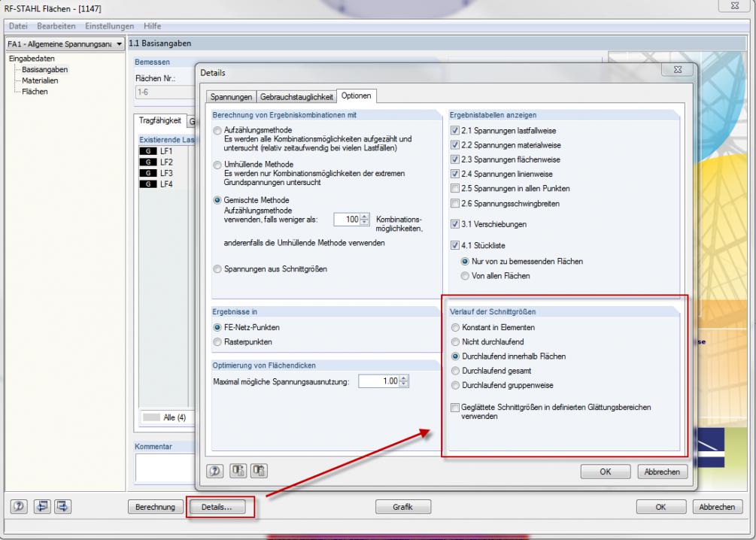The image size is (756, 540).
Task: Select Durchlaufend innerhalb Flächen option
Action: [455, 356]
